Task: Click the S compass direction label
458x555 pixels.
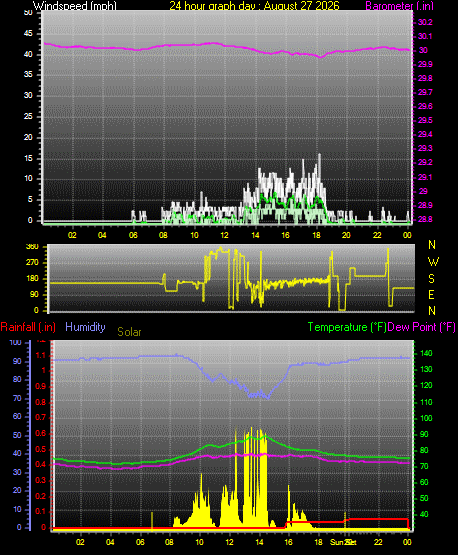Action: (x=431, y=279)
